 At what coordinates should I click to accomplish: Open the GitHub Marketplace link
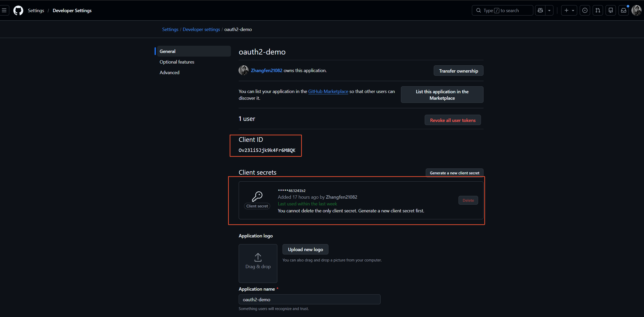(328, 91)
